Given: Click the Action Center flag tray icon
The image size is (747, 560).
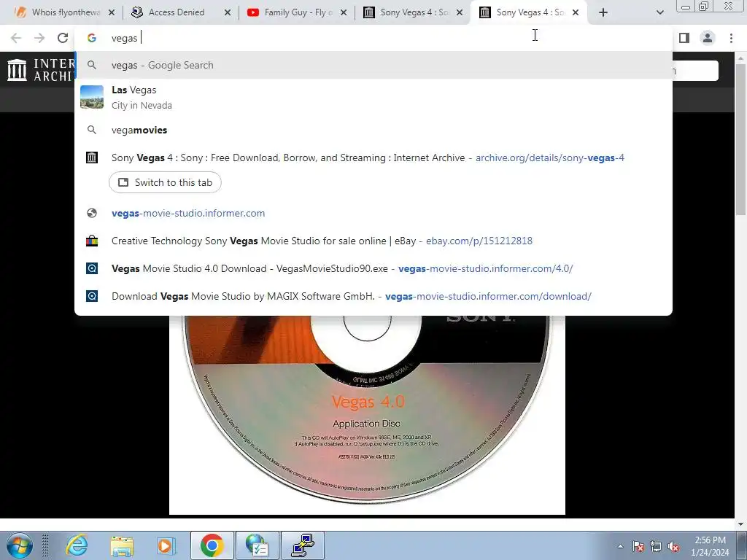Looking at the screenshot, I should tap(638, 546).
